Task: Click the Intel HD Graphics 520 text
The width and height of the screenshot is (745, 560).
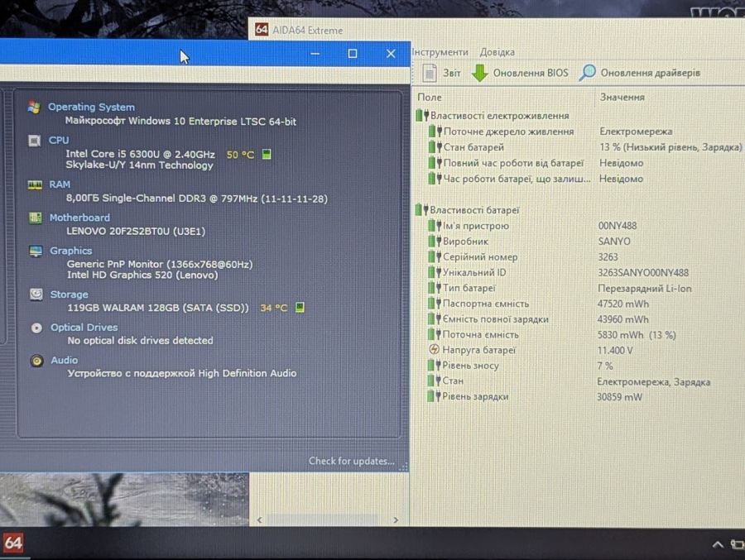Action: point(142,275)
